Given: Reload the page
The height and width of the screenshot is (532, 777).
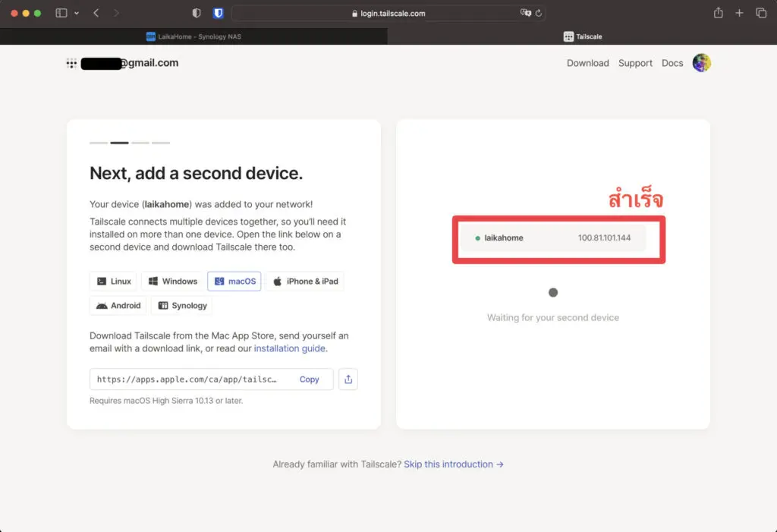Looking at the screenshot, I should [539, 14].
